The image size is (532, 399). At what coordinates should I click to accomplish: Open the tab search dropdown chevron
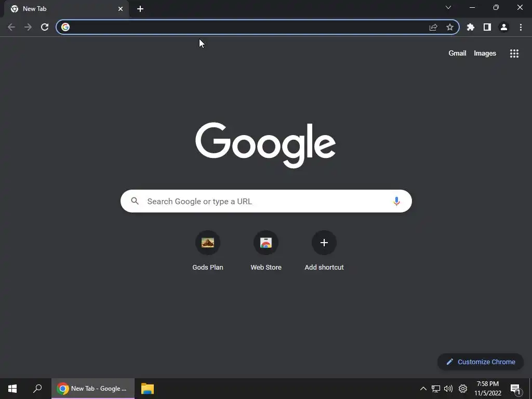pyautogui.click(x=448, y=7)
